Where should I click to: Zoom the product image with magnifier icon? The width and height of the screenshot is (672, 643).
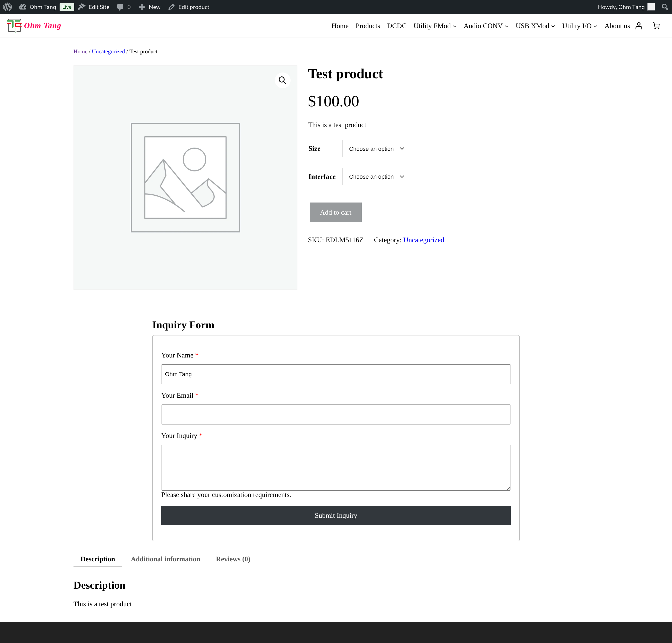pos(282,80)
